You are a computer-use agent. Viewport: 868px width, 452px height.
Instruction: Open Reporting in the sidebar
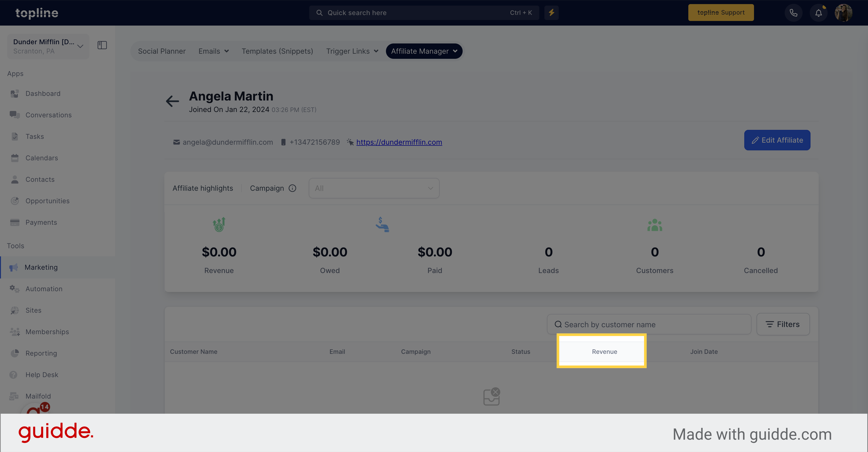click(x=41, y=353)
